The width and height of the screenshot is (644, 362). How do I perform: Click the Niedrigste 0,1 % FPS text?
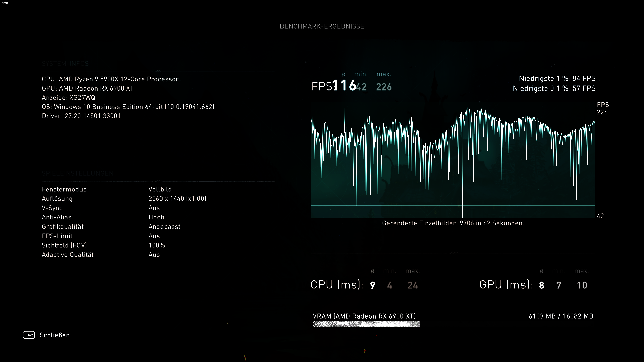tap(554, 88)
